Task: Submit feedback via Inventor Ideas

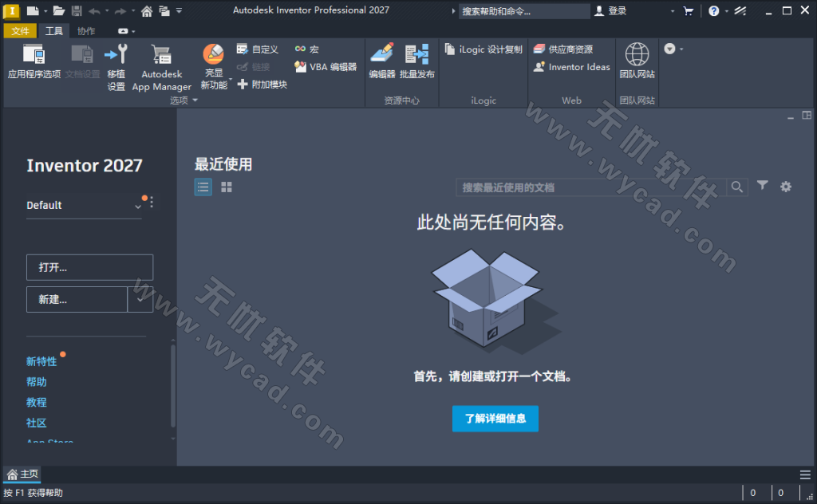Action: 570,67
